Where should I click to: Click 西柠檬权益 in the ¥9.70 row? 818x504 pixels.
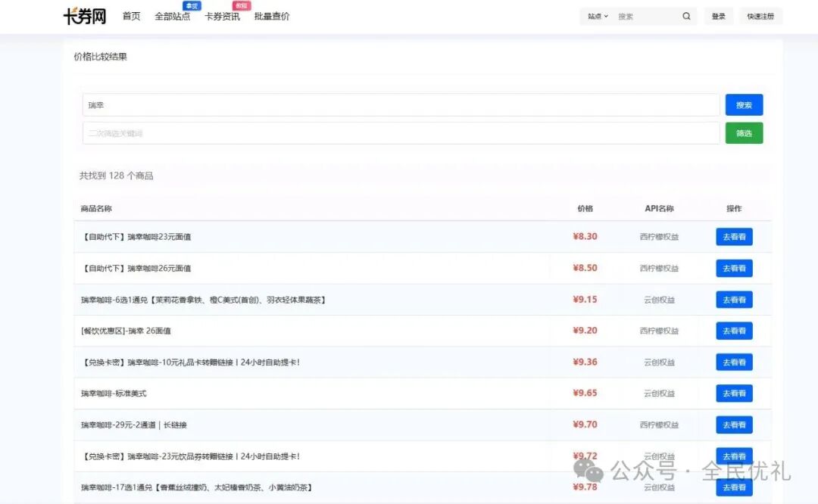point(660,425)
